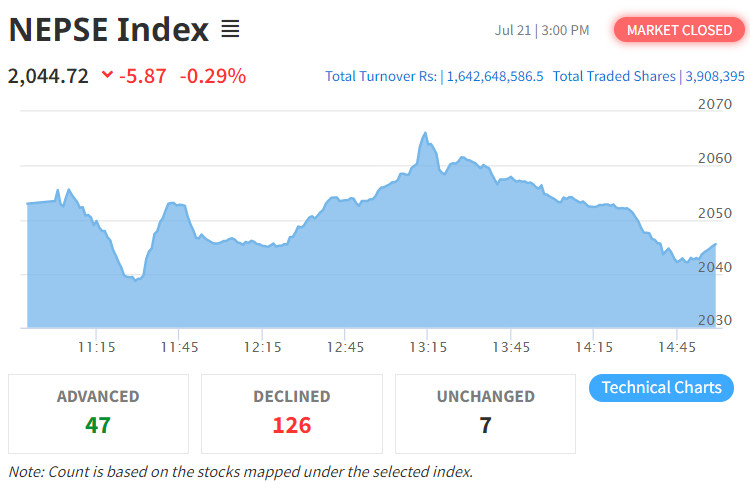Click the chart peak near 13:15

425,132
